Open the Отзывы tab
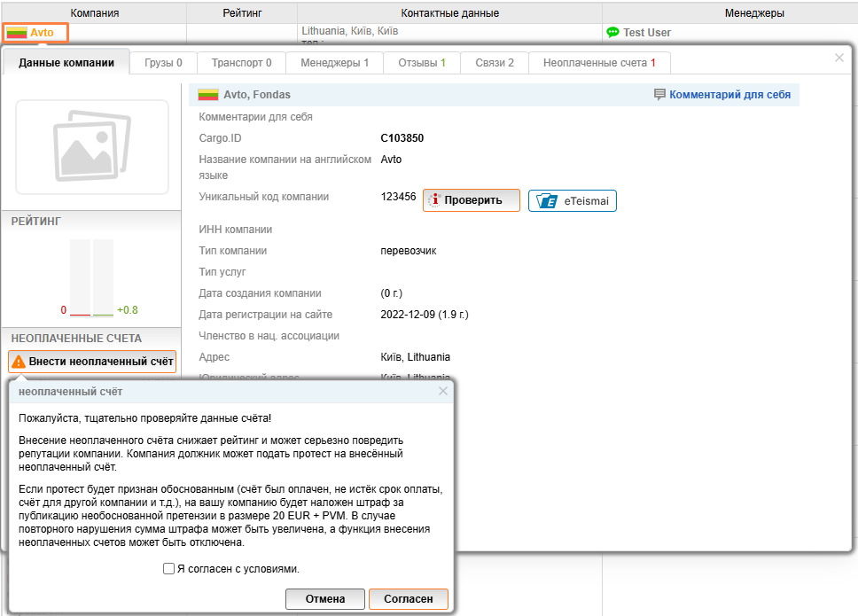858x616 pixels. point(422,63)
